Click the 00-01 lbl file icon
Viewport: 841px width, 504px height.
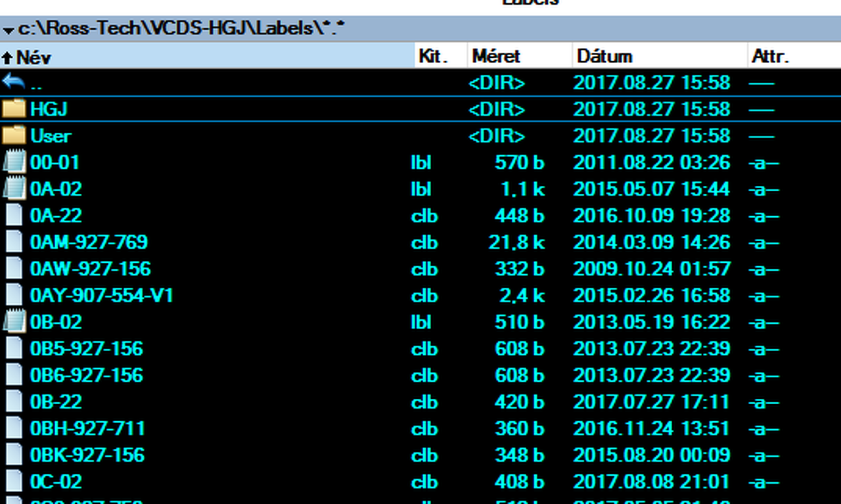[14, 162]
